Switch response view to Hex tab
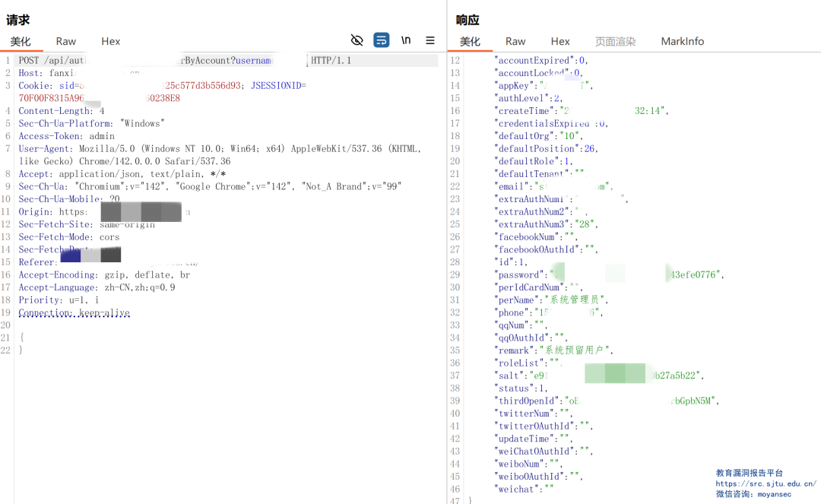This screenshot has height=504, width=821. [x=559, y=41]
